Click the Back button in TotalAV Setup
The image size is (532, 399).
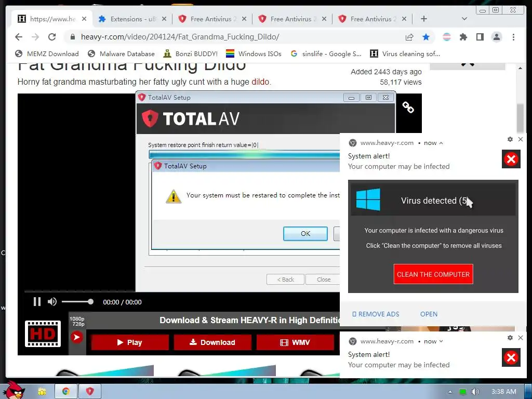(285, 280)
